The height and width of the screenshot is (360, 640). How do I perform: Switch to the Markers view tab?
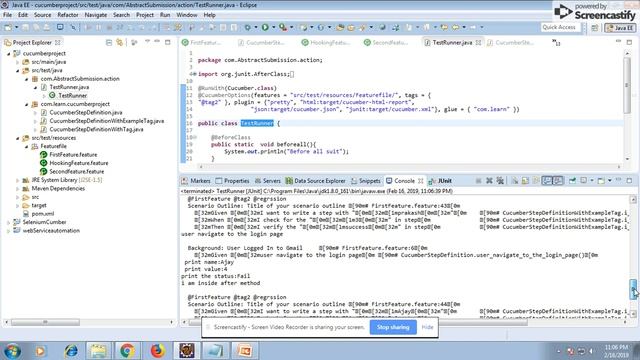pos(196,181)
